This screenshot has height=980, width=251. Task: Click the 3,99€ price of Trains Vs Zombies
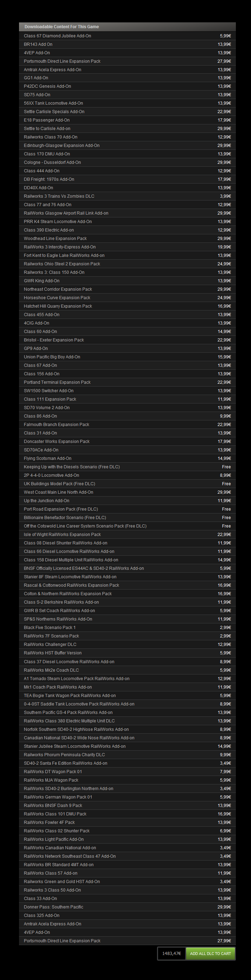(225, 196)
